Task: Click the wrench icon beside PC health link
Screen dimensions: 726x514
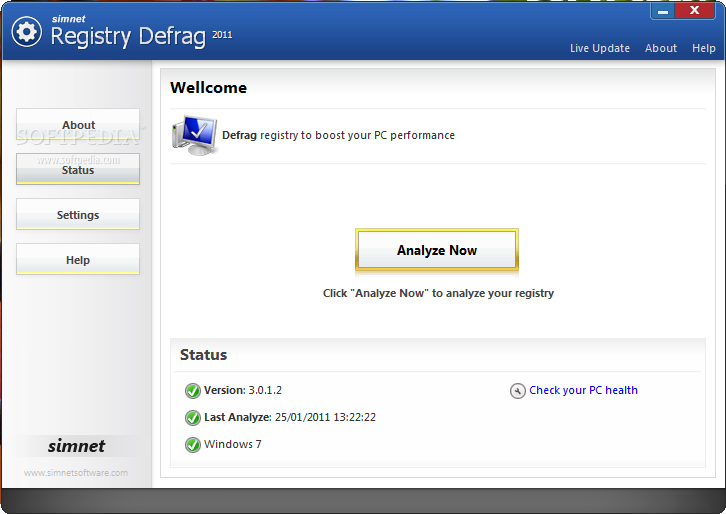Action: 518,391
